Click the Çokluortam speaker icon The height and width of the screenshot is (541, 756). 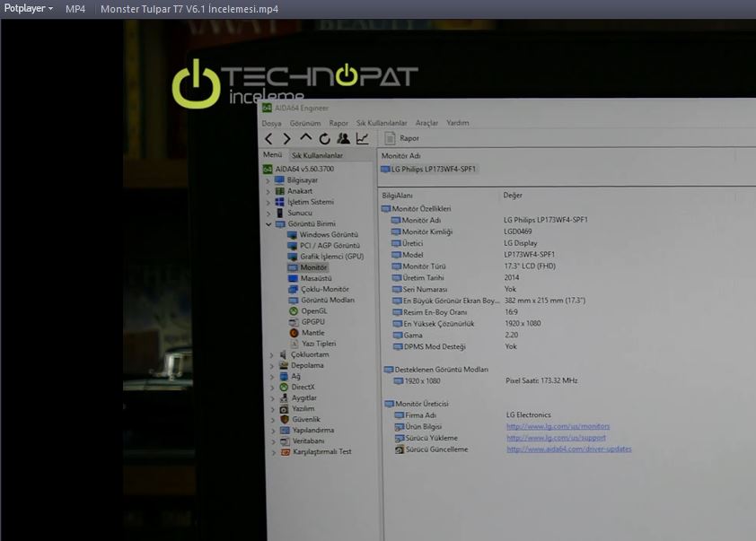(283, 354)
